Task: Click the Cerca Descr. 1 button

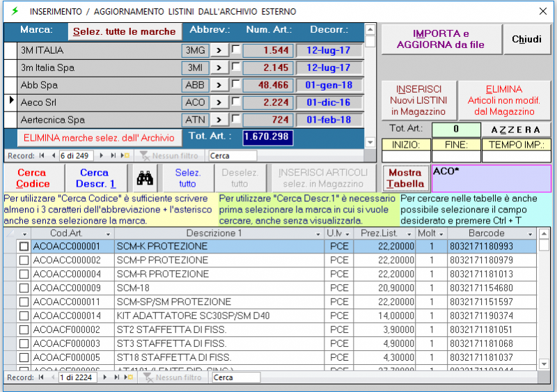Action: coord(95,178)
